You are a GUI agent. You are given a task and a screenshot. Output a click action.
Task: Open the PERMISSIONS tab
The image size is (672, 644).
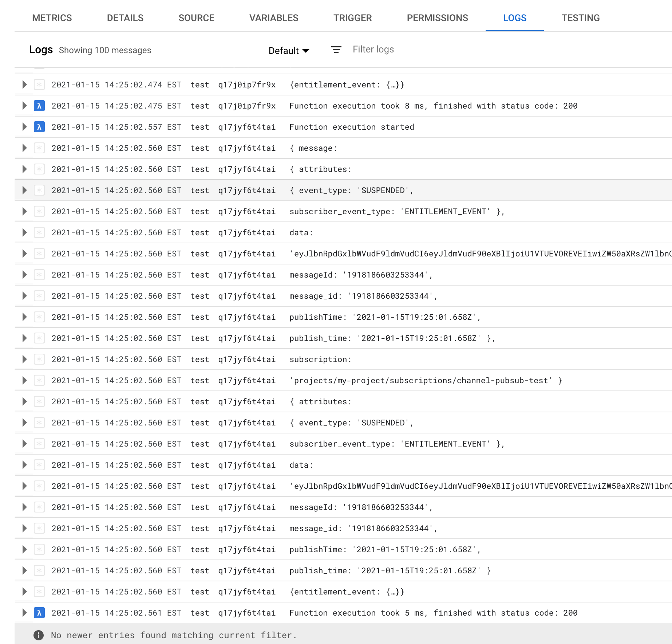tap(438, 17)
